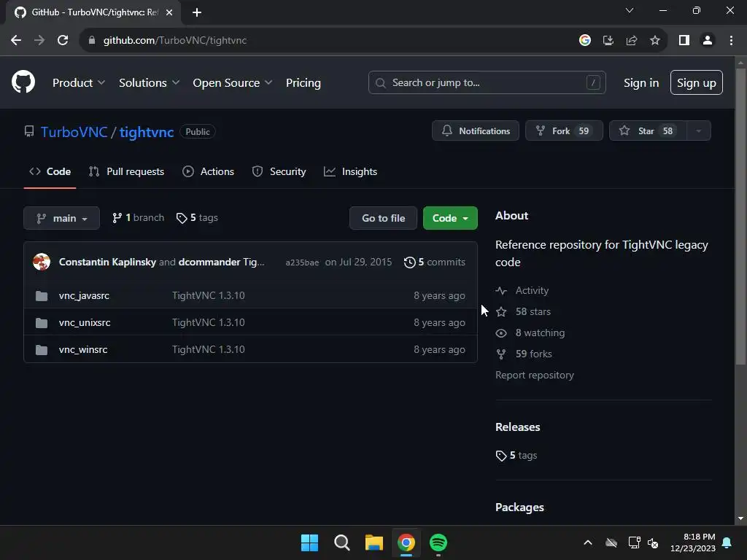
Task: View the 5 tags link near branch selector
Action: coord(197,218)
